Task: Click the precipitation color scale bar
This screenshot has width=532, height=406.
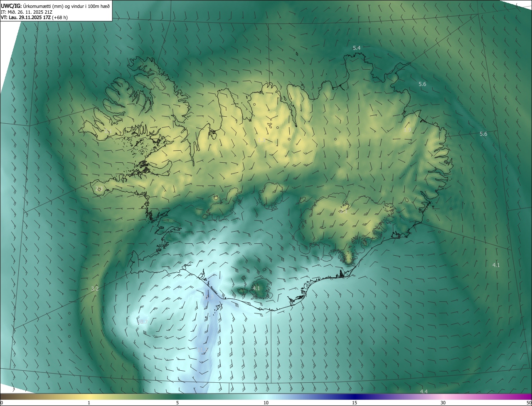Action: tap(266, 397)
